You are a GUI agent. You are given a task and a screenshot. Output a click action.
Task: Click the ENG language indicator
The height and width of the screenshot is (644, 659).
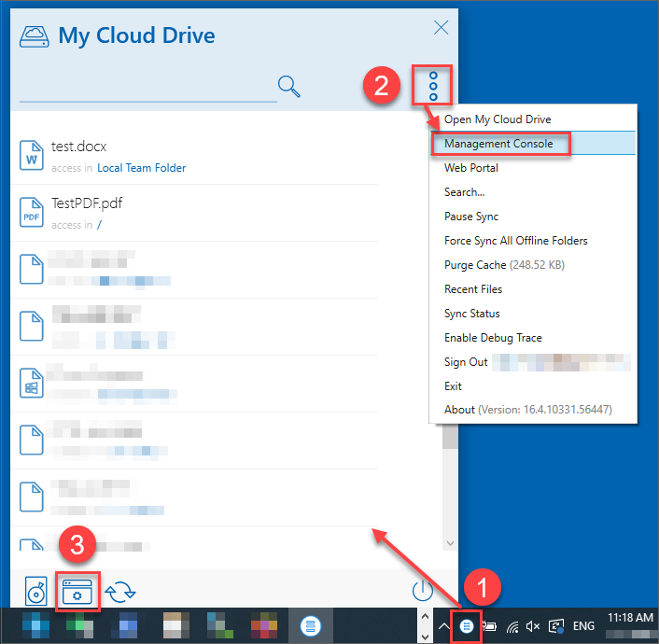point(583,626)
